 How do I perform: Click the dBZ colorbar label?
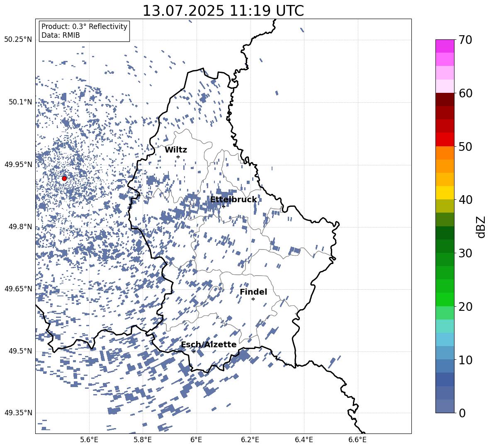(481, 227)
